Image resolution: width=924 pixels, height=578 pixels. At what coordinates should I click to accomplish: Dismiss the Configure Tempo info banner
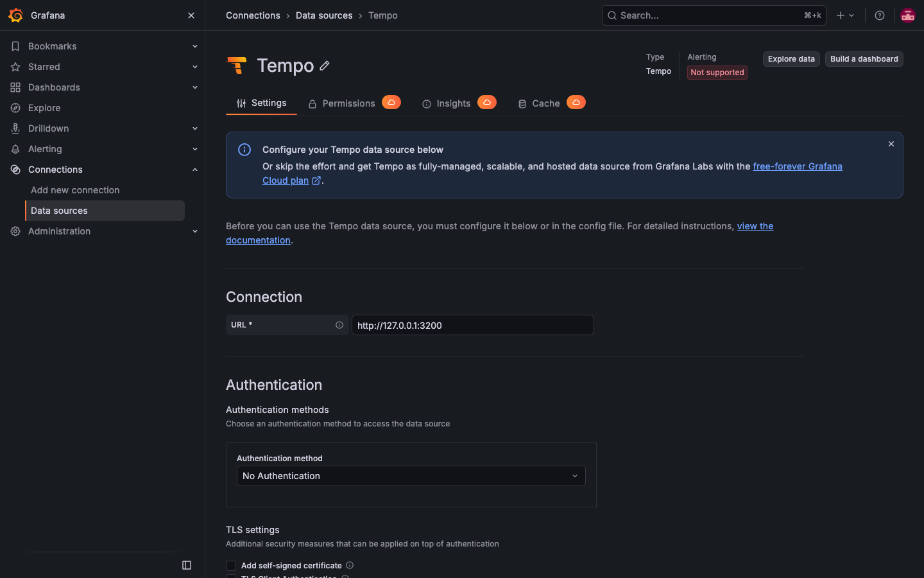click(x=891, y=144)
